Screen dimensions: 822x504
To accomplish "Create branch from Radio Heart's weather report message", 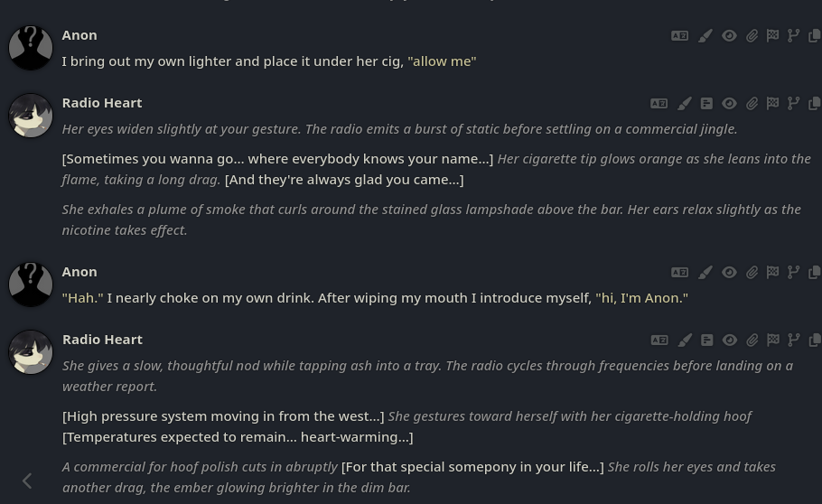I will [793, 341].
